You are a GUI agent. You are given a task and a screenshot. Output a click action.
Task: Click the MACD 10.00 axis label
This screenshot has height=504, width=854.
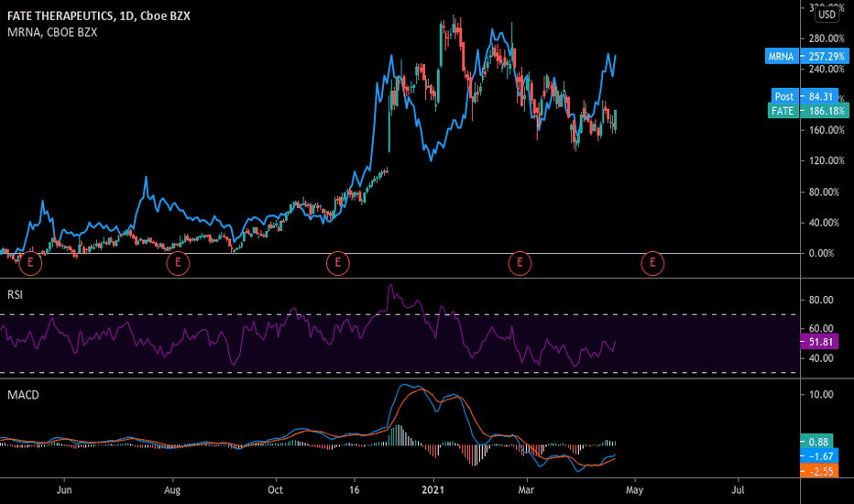click(x=821, y=394)
